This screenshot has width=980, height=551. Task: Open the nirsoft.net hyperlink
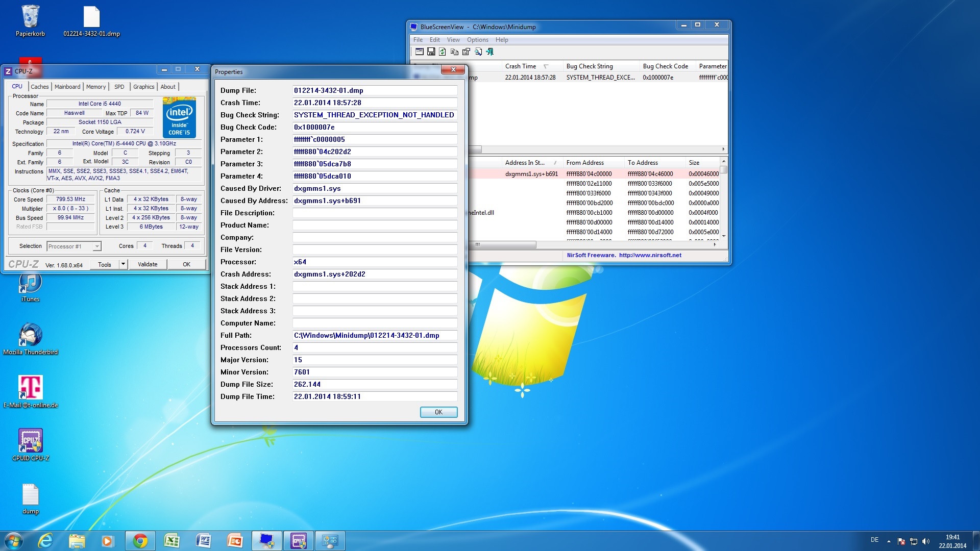(x=650, y=255)
